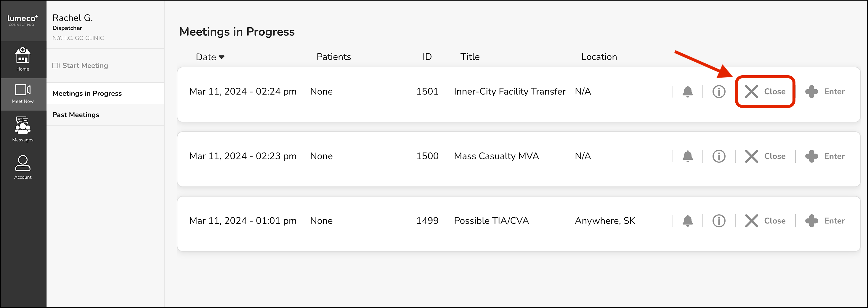Viewport: 868px width, 308px height.
Task: Select the Meet Now camera icon
Action: pos(23,90)
